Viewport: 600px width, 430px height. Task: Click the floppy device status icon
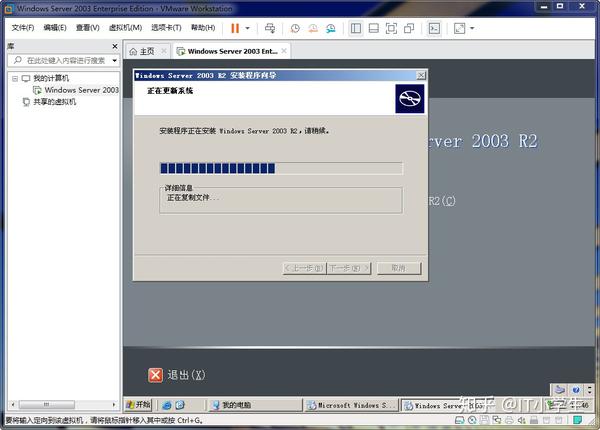[484, 420]
